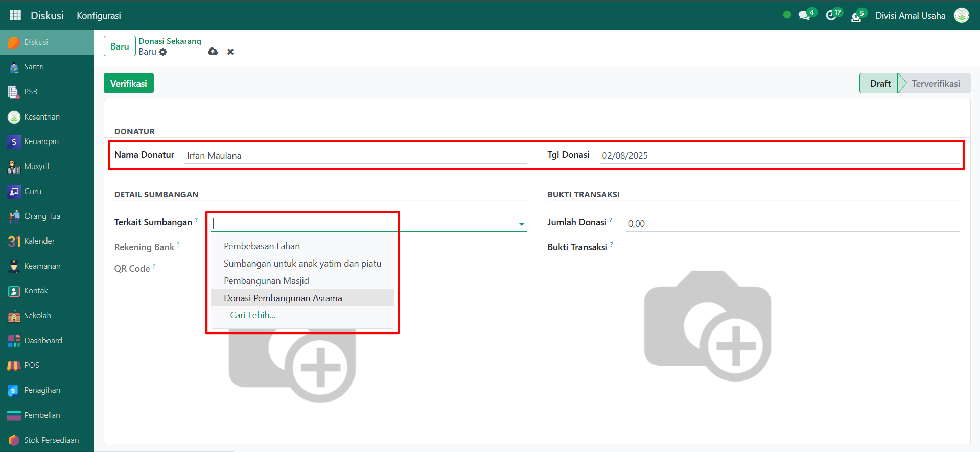
Task: Select Donasi Pembangunan Asrama option
Action: coord(283,298)
